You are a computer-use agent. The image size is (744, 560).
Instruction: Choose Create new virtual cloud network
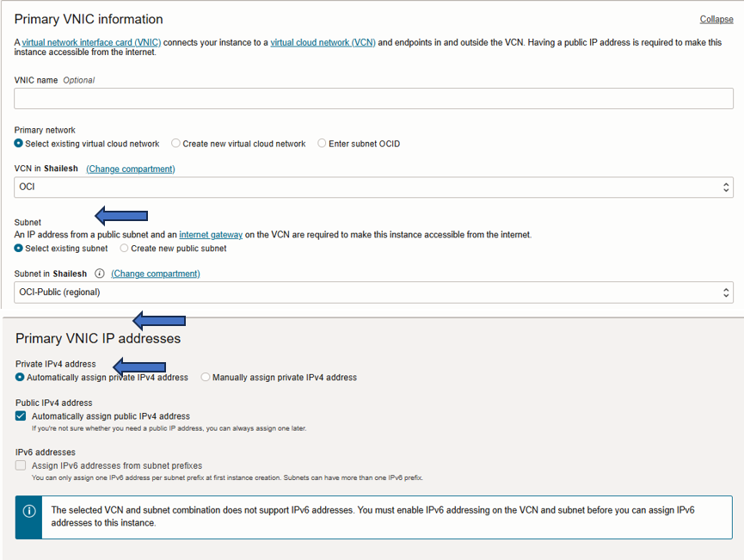pos(176,144)
